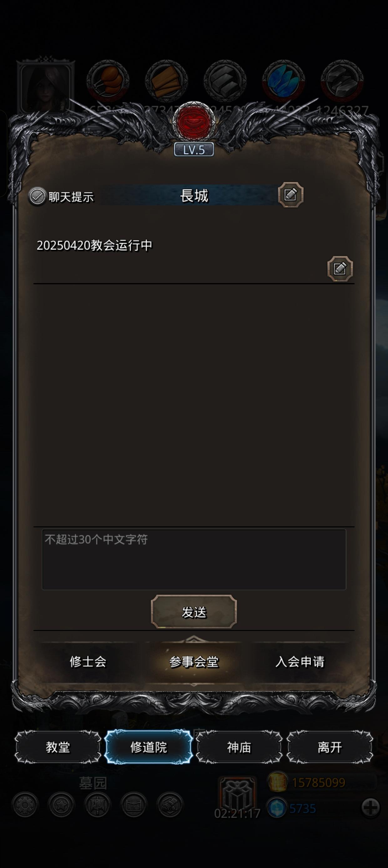Focus the 不超过30个中文字符 message field

point(194,559)
